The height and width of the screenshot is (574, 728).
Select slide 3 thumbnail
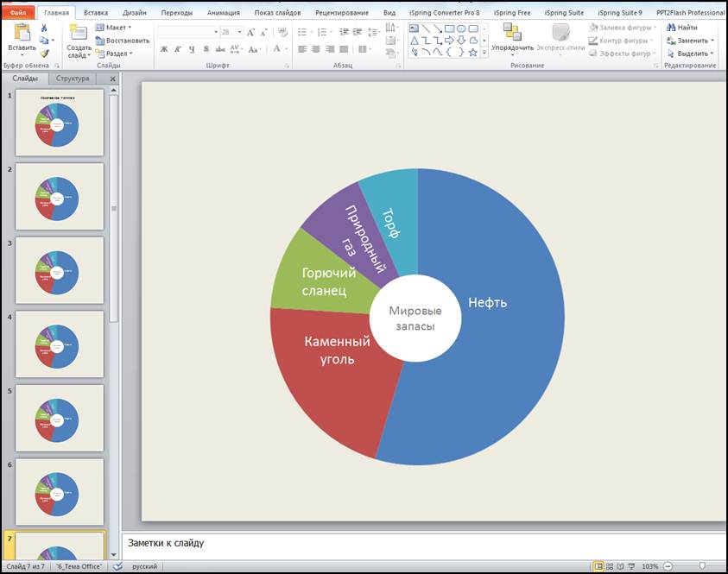60,270
